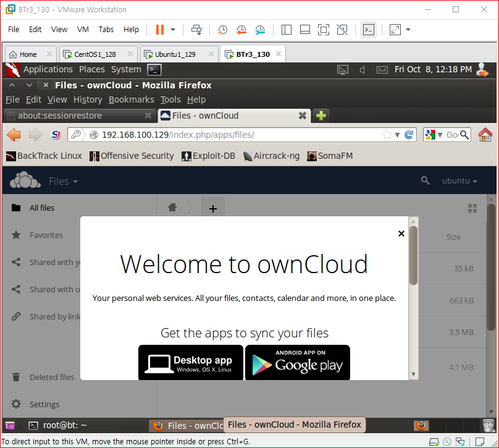The width and height of the screenshot is (499, 448).
Task: Enter VMware full screen mode
Action: coord(324,30)
